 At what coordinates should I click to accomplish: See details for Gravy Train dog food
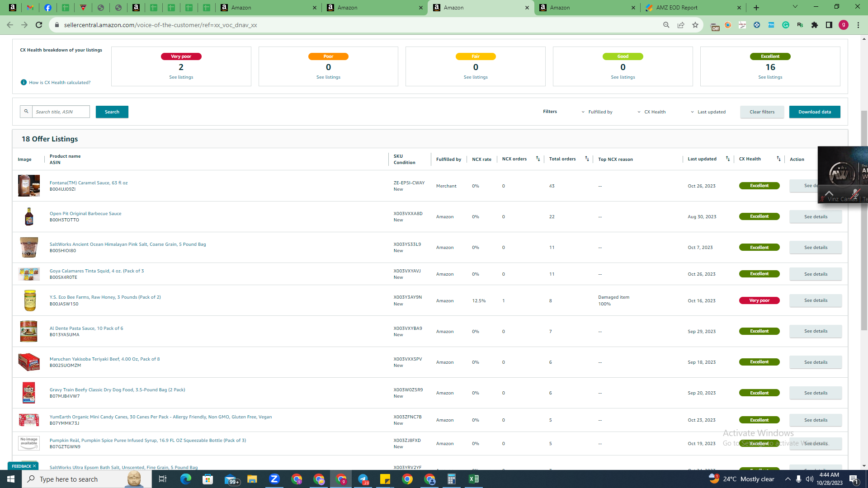click(816, 393)
